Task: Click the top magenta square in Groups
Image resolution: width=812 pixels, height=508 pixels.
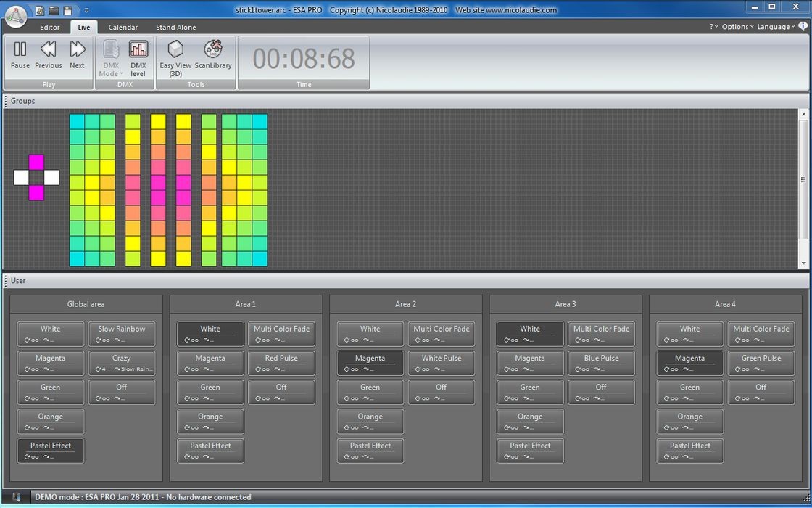Action: (x=36, y=162)
